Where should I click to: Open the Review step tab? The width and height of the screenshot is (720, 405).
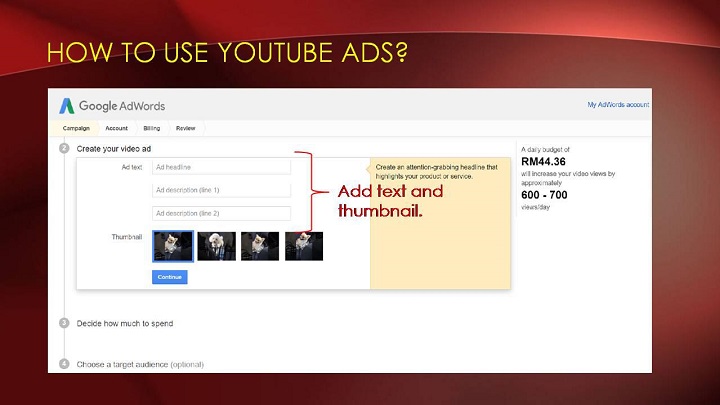[186, 128]
